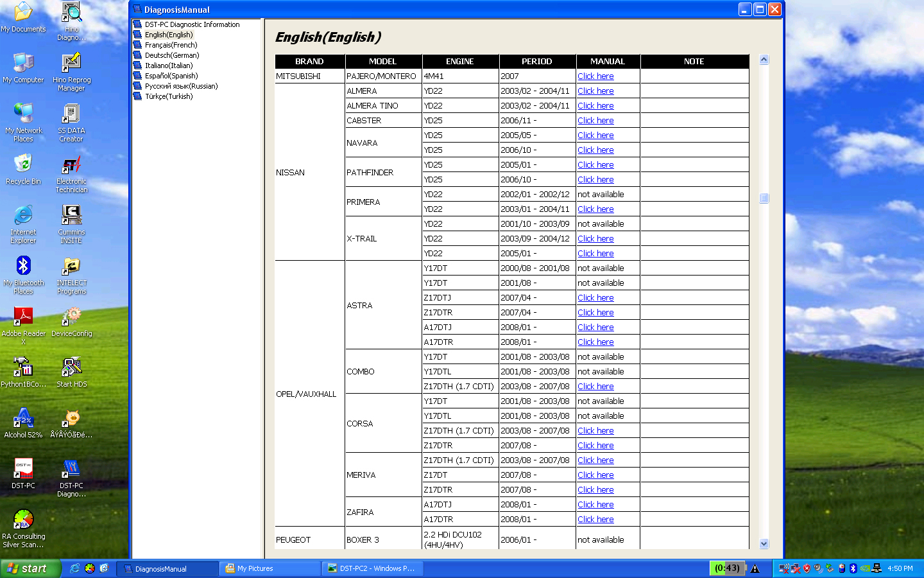924x578 pixels.
Task: Open Start HDS desktop icon
Action: pos(71,372)
